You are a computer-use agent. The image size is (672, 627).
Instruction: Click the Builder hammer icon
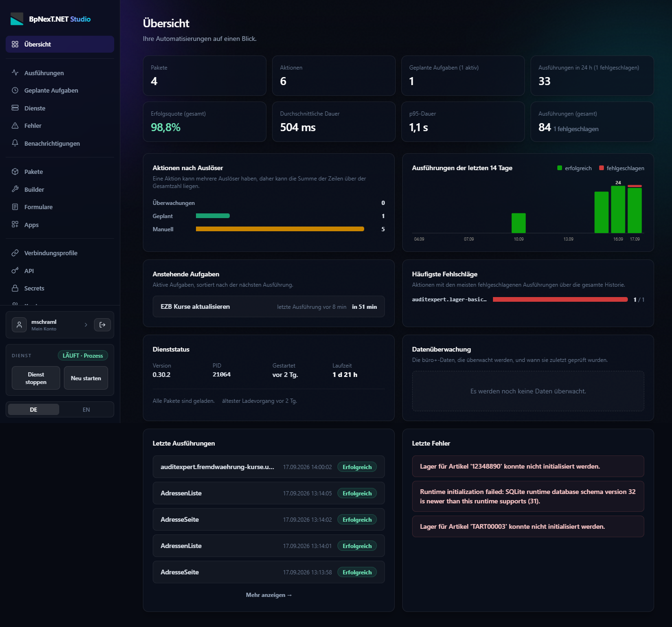(x=15, y=189)
